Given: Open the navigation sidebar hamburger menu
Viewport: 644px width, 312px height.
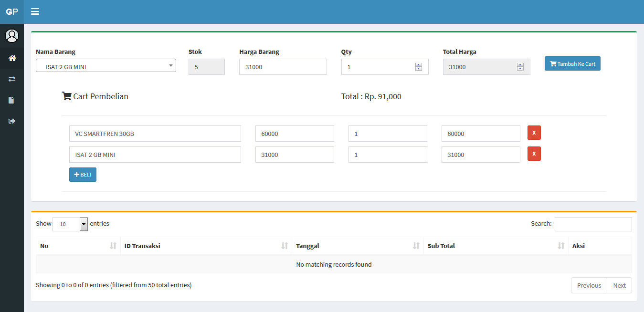Looking at the screenshot, I should 35,11.
